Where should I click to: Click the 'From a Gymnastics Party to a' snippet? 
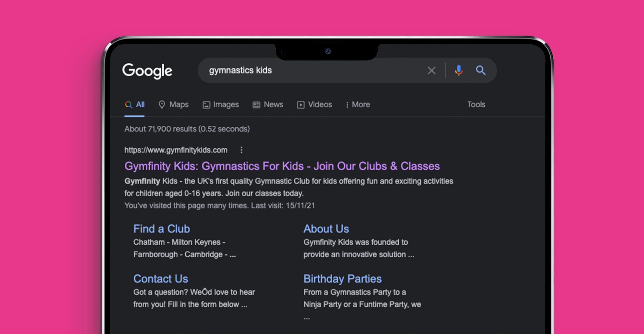(354, 292)
